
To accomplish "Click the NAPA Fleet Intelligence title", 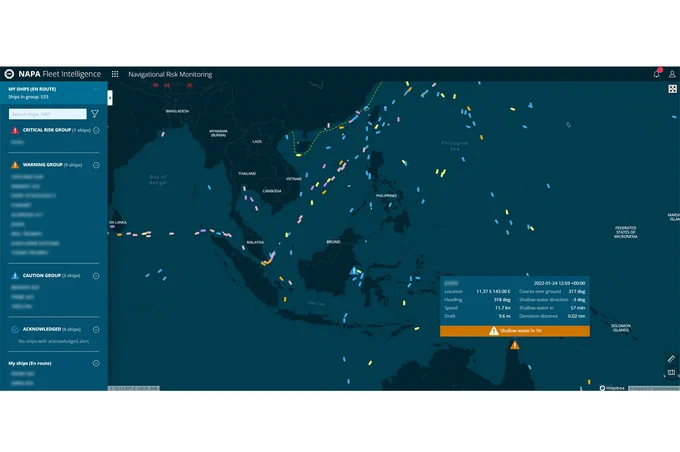I will click(59, 74).
